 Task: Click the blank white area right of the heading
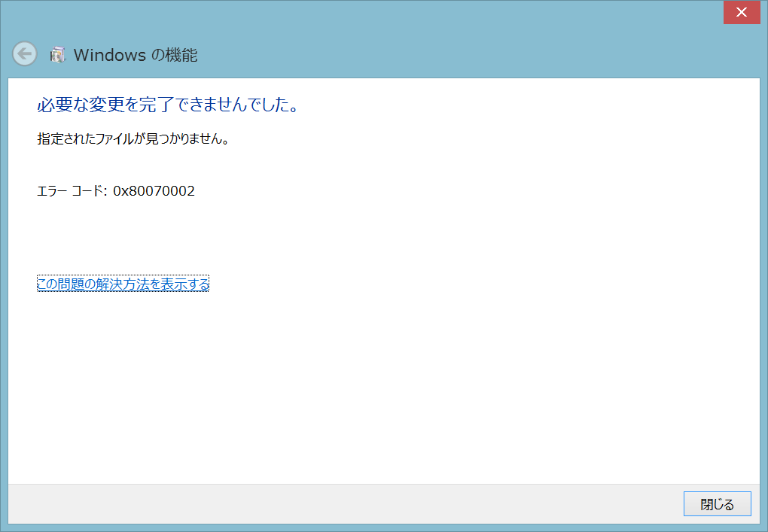tap(527, 105)
